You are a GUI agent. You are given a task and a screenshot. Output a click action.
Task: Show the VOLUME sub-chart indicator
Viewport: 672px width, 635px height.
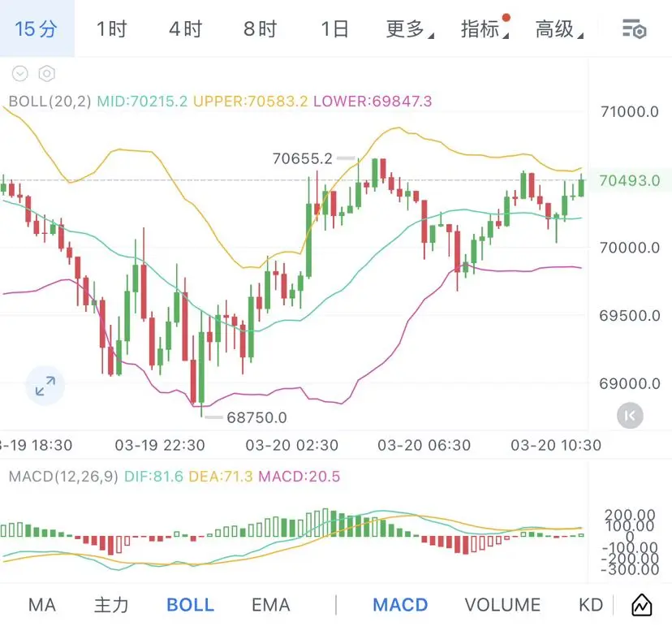point(502,605)
